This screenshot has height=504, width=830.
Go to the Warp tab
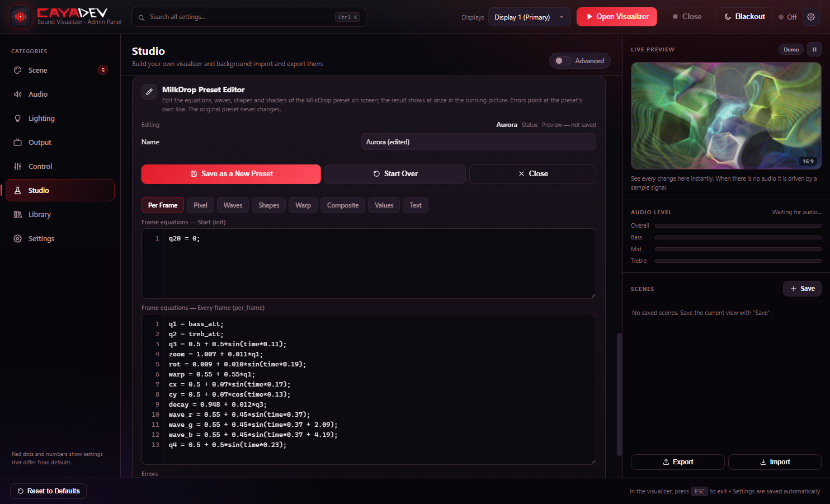(303, 205)
